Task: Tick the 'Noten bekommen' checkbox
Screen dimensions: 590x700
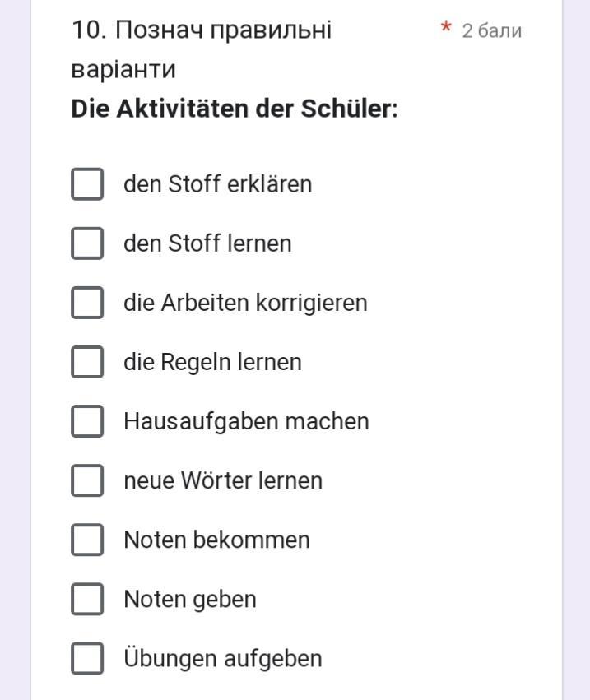Action: pos(87,540)
